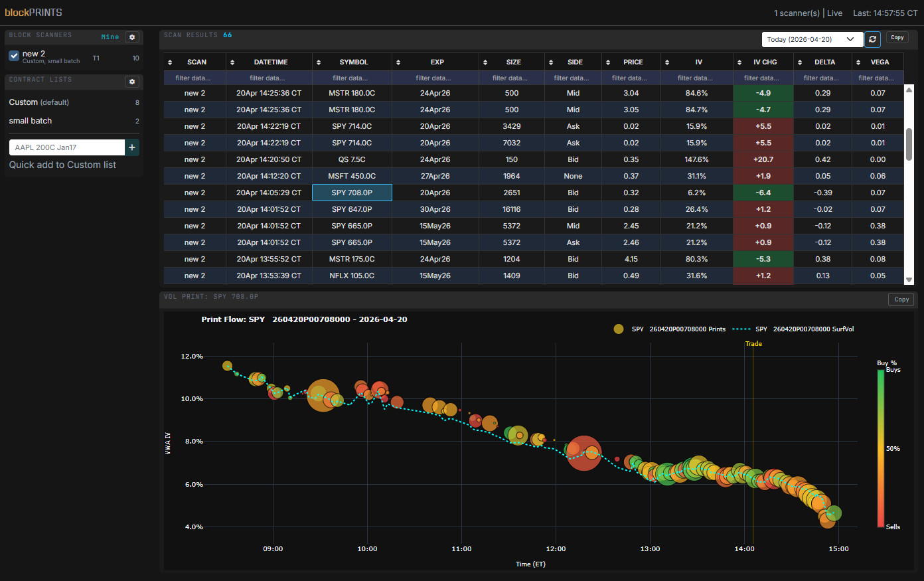Click sort arrows in SIZE column header

coord(485,62)
